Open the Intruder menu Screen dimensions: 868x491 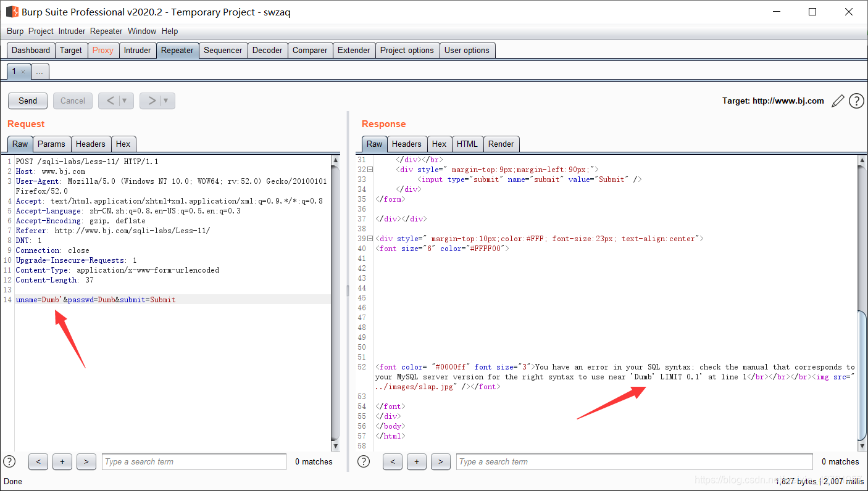coord(73,31)
